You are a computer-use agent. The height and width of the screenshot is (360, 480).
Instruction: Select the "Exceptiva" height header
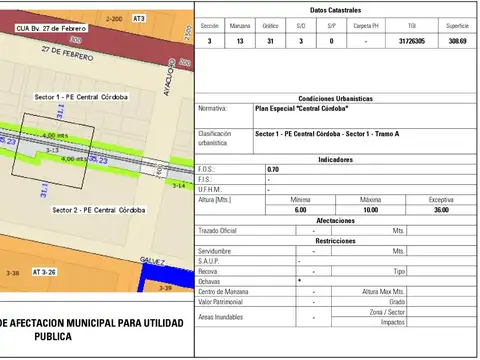(441, 200)
